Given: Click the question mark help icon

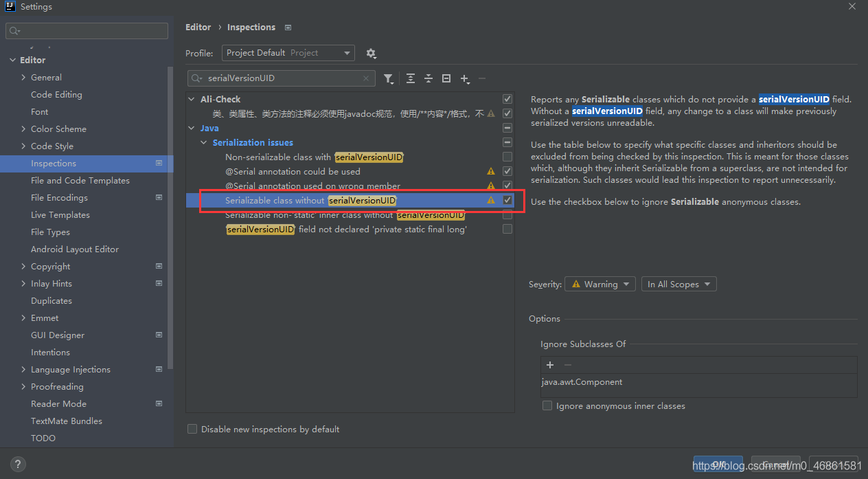Looking at the screenshot, I should point(18,464).
